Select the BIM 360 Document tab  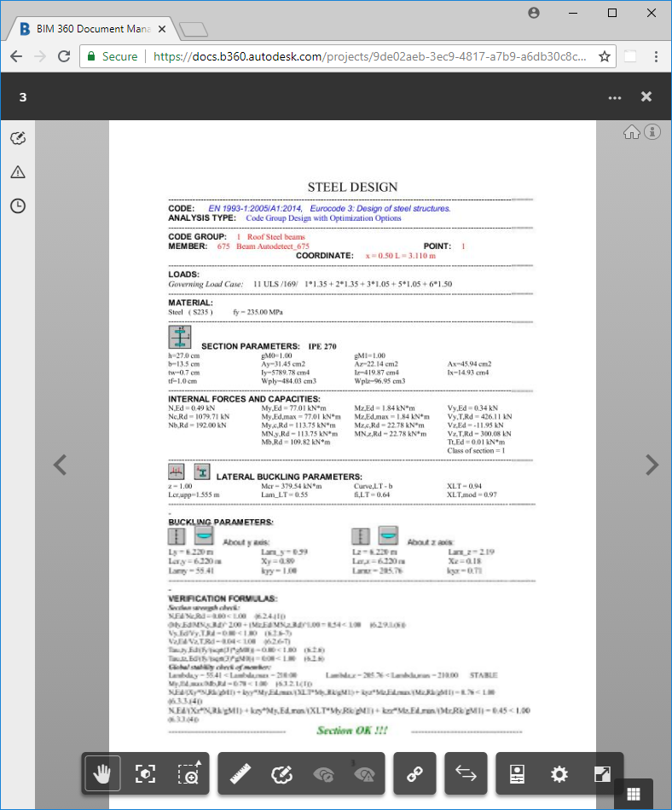[93, 29]
